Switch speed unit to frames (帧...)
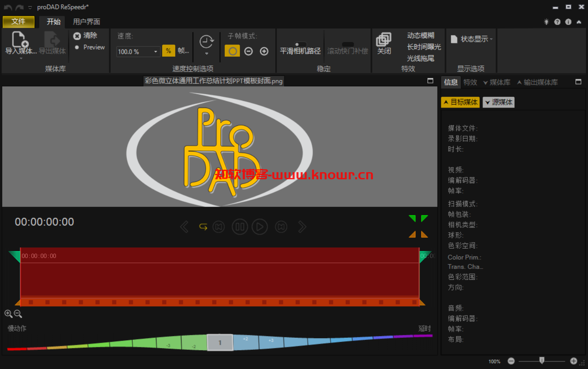 pos(183,51)
